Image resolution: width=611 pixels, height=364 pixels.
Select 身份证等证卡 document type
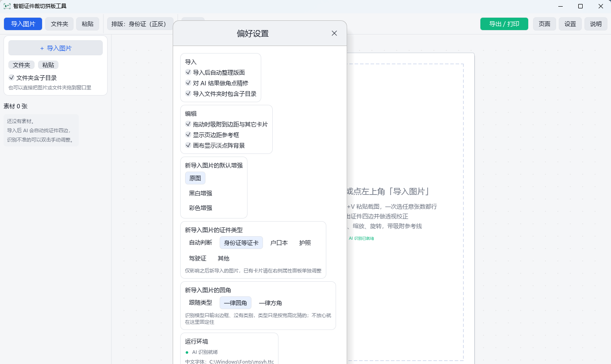(241, 243)
